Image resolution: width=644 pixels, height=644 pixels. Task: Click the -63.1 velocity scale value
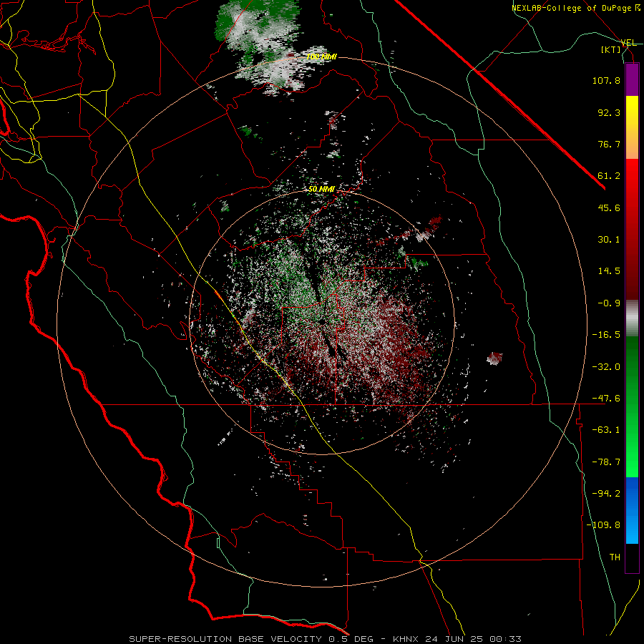point(606,430)
